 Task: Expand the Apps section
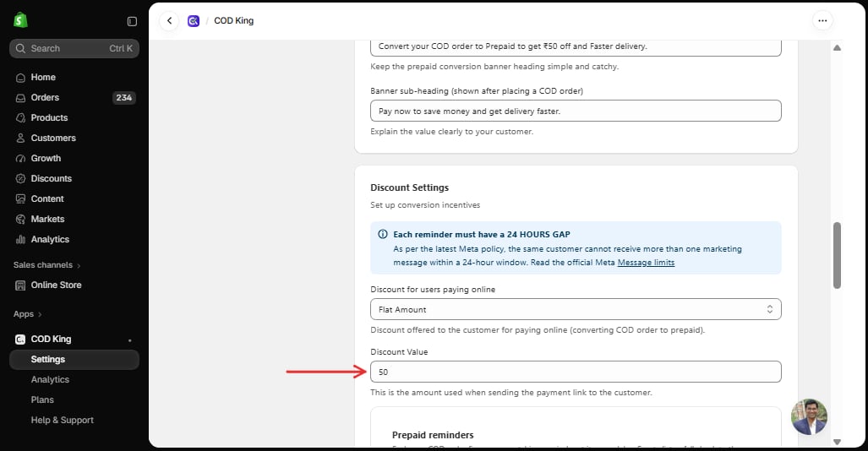coord(28,314)
